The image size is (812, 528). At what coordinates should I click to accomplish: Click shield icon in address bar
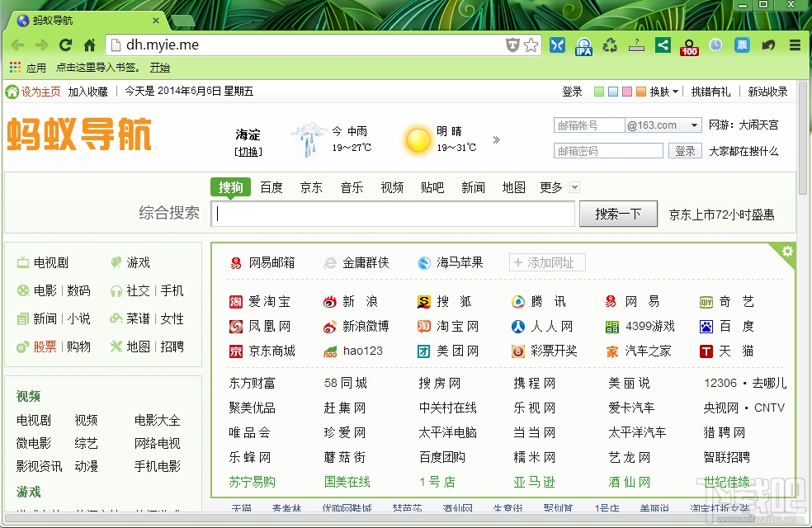tap(512, 45)
